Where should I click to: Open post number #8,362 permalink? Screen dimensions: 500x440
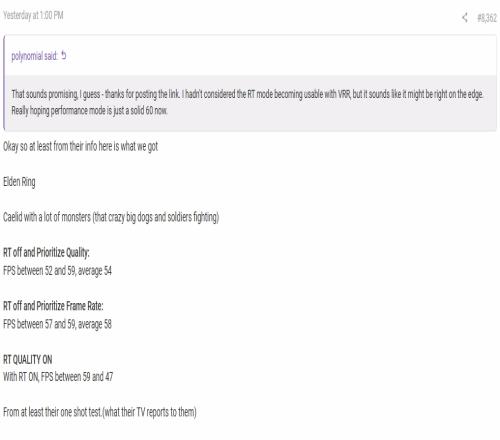pyautogui.click(x=487, y=18)
